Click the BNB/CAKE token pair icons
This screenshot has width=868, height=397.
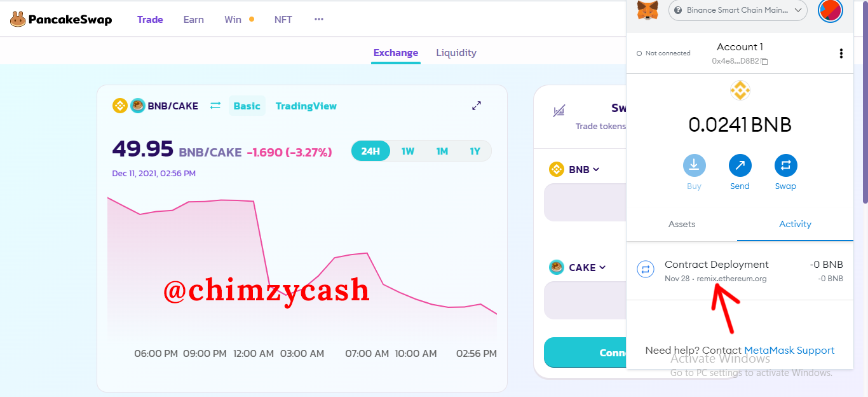[129, 106]
